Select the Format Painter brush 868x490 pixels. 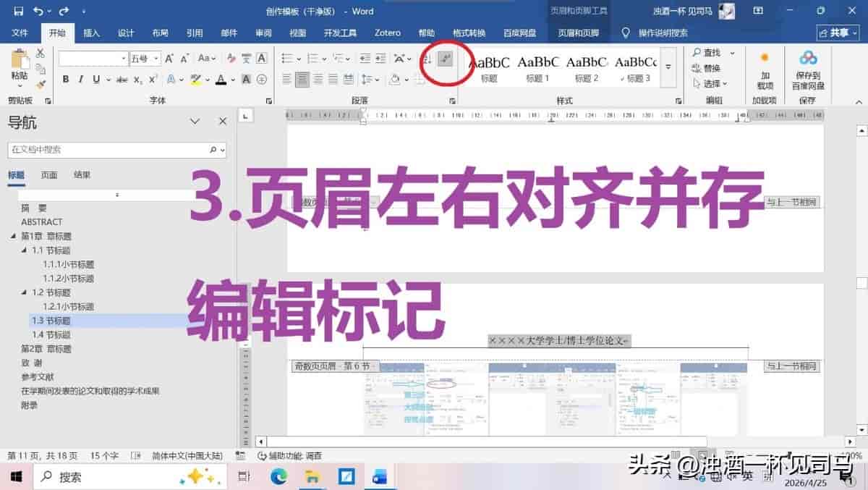click(41, 84)
